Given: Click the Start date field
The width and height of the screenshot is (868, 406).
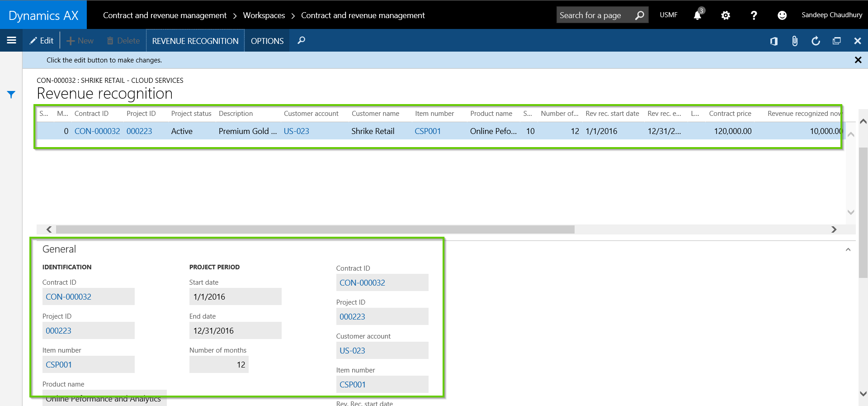Looking at the screenshot, I should click(236, 296).
